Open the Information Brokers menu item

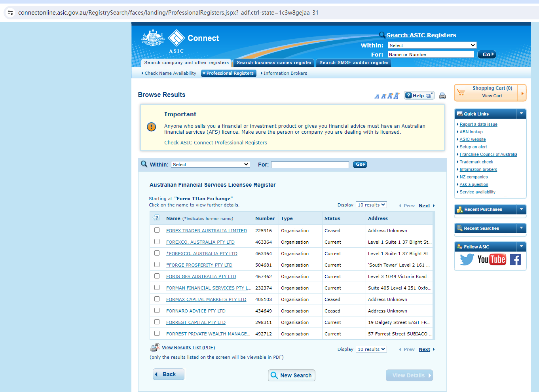click(x=285, y=73)
